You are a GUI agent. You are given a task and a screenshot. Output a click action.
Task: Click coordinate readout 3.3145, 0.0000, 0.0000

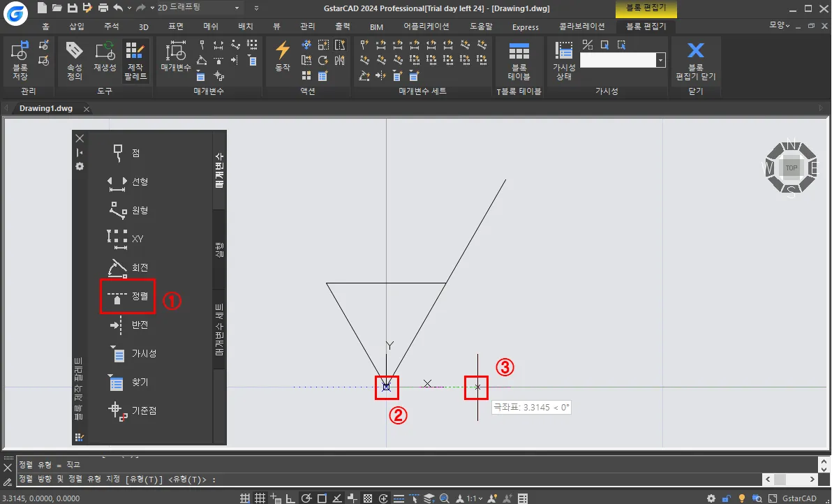tap(41, 498)
